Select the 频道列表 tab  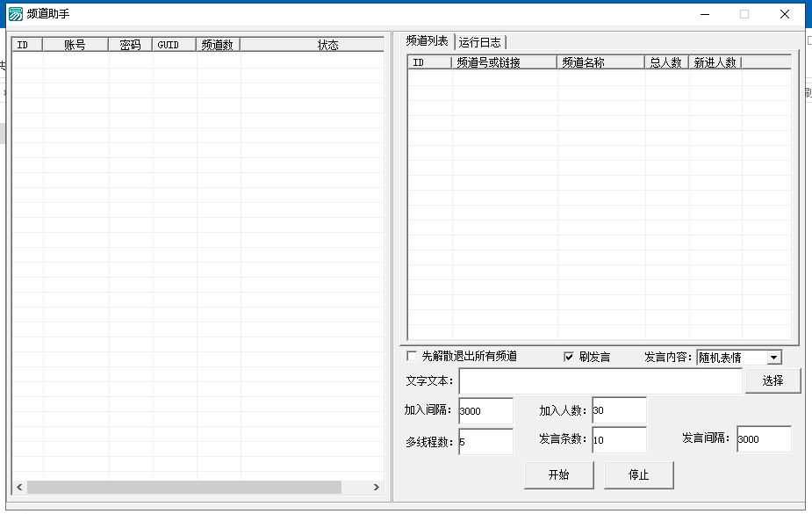pos(428,41)
